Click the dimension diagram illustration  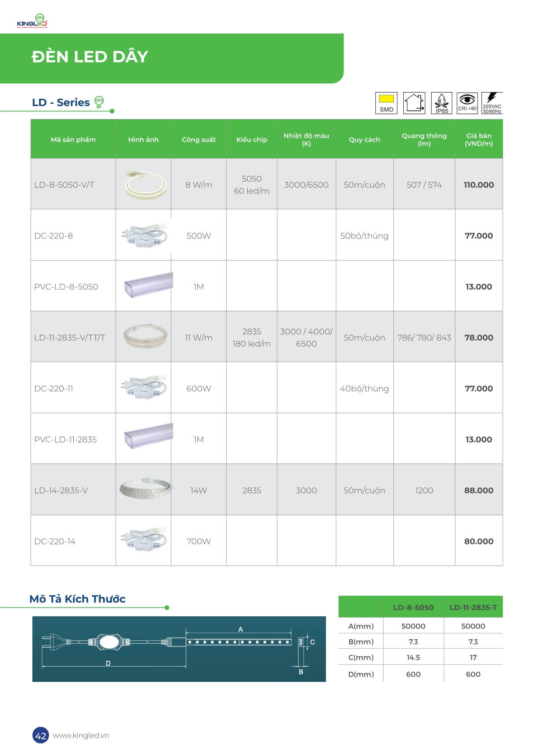179,649
